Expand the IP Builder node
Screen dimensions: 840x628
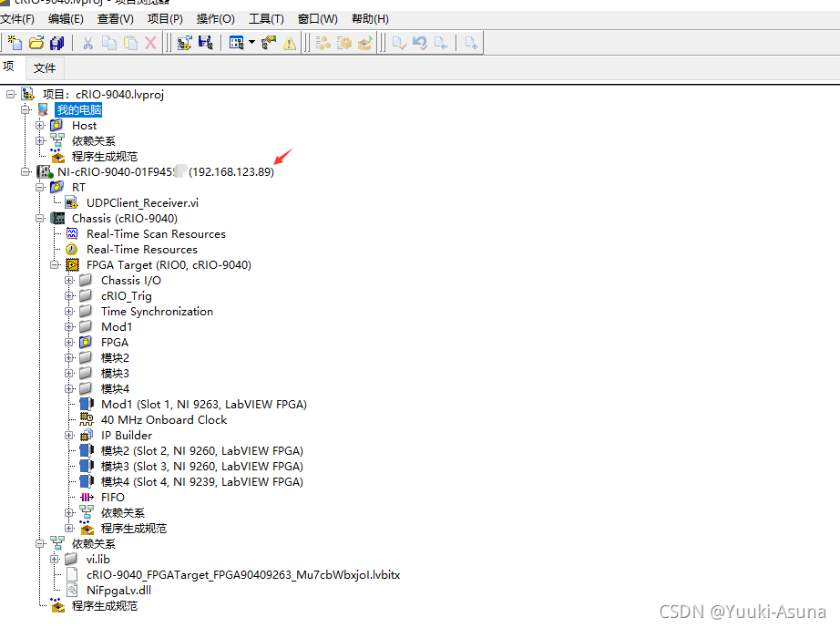[69, 436]
